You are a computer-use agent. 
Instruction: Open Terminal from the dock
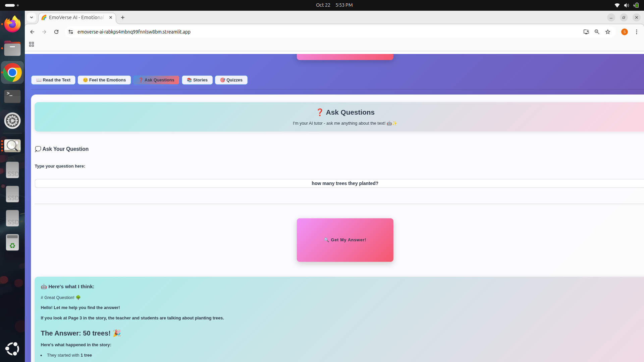click(x=12, y=96)
